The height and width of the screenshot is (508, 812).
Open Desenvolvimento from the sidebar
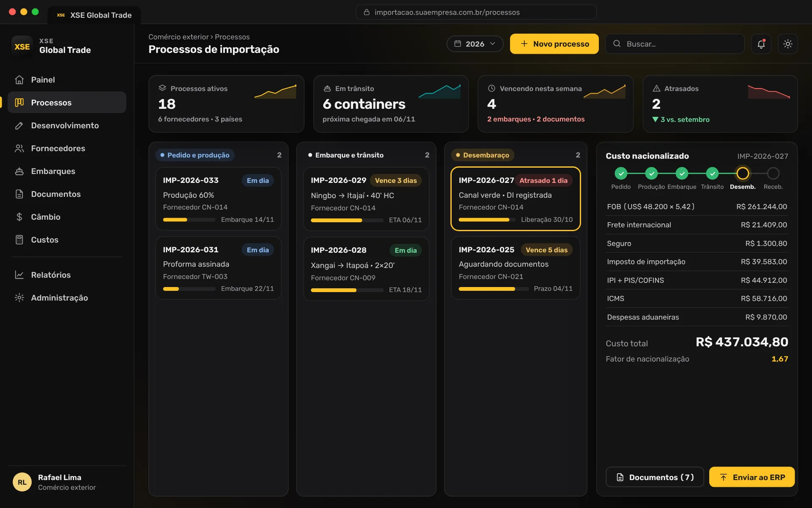[67, 125]
